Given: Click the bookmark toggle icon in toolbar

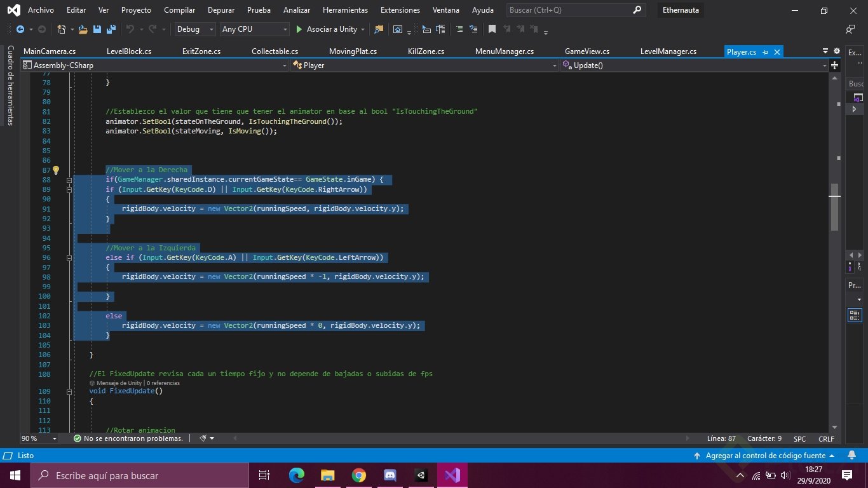Looking at the screenshot, I should 492,29.
